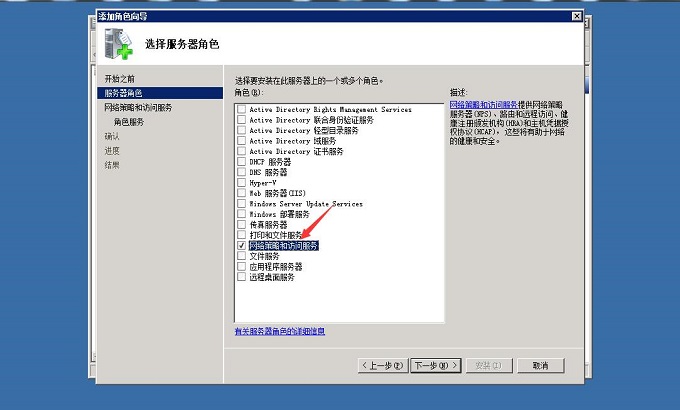Tick the Web 服务器(IIS) checkbox
680x410 pixels.
241,193
